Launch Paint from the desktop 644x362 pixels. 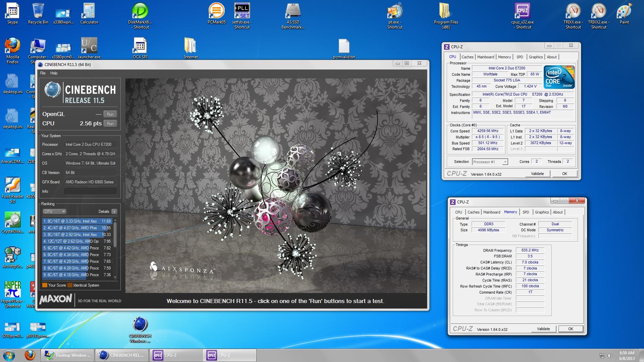click(x=624, y=14)
